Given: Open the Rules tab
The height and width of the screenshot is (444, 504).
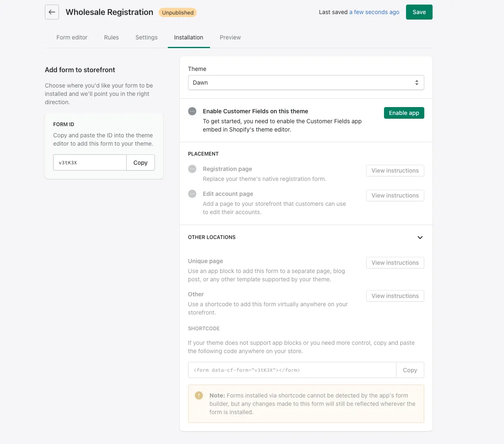Looking at the screenshot, I should pos(111,37).
